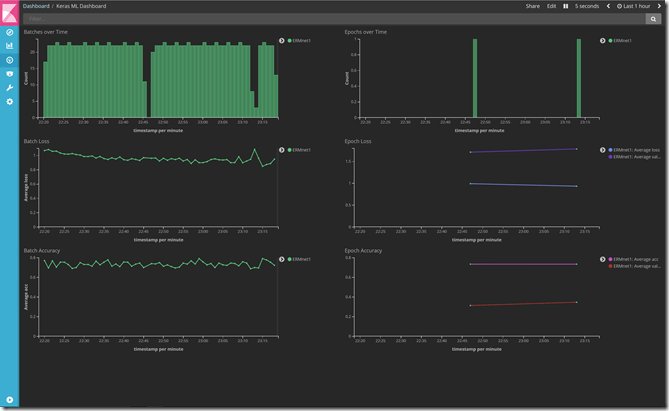Click the green ERMnet1 swatch in Batch Loss
669x411 pixels.
pos(290,150)
